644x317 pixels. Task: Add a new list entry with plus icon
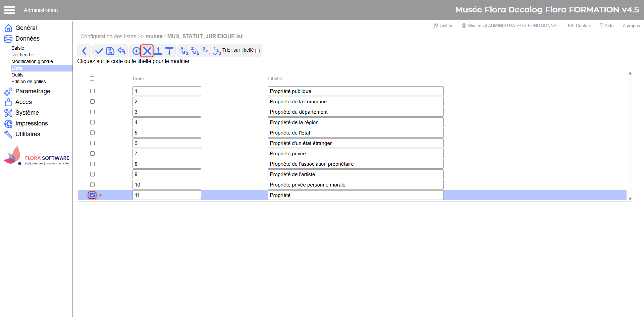coord(136,51)
